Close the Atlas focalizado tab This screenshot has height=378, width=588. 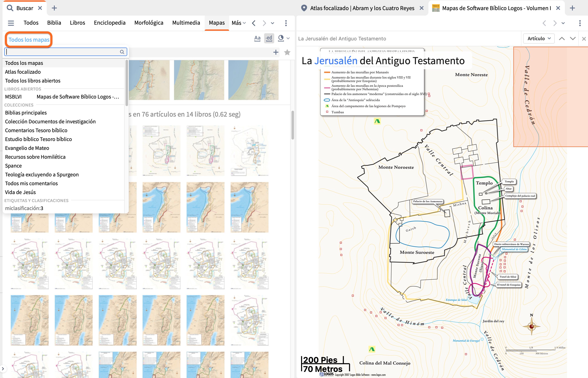coord(421,8)
